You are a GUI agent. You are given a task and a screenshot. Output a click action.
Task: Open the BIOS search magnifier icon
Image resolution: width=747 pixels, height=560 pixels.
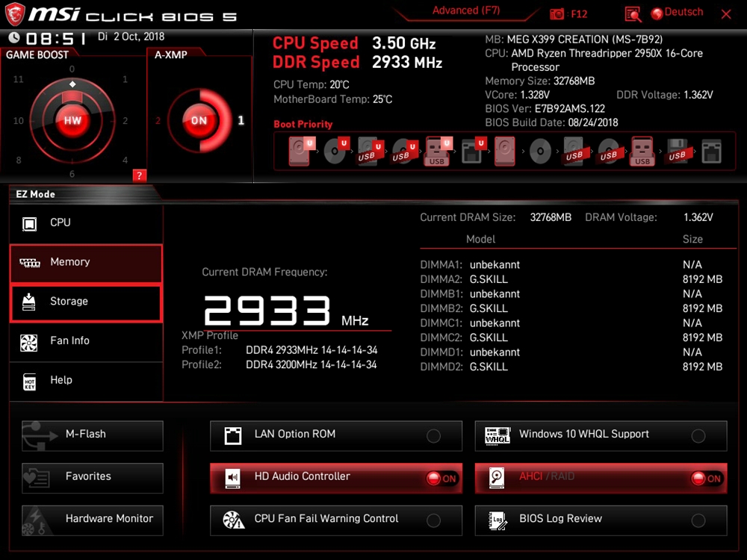point(633,14)
